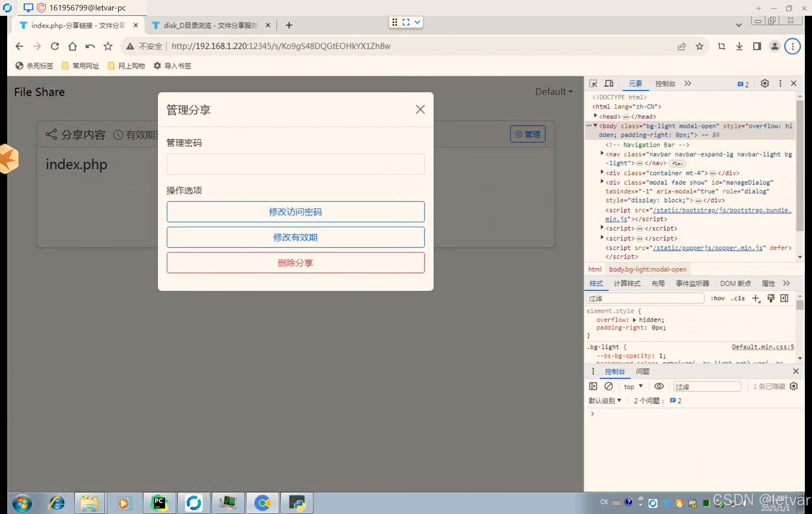Launch PyCharm from the taskbar
Viewport: 812px width, 514px height.
pyautogui.click(x=159, y=503)
